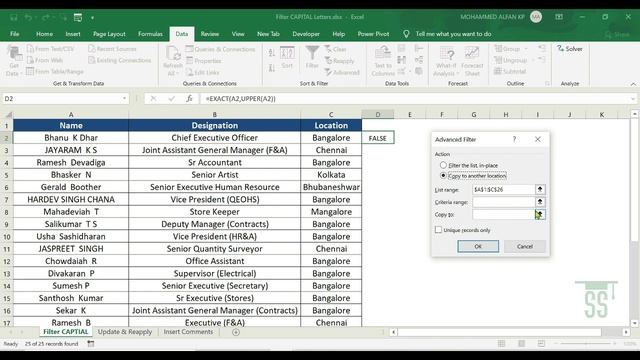Click the Insert Function fx icon
Image resolution: width=640 pixels, height=360 pixels.
point(189,98)
